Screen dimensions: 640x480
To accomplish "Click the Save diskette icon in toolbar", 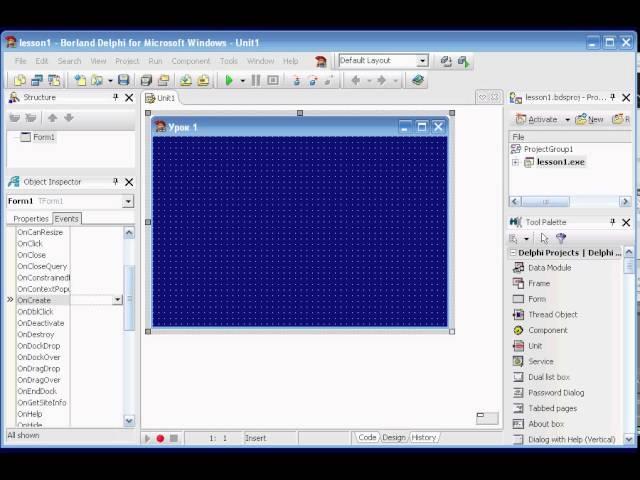I will point(124,80).
